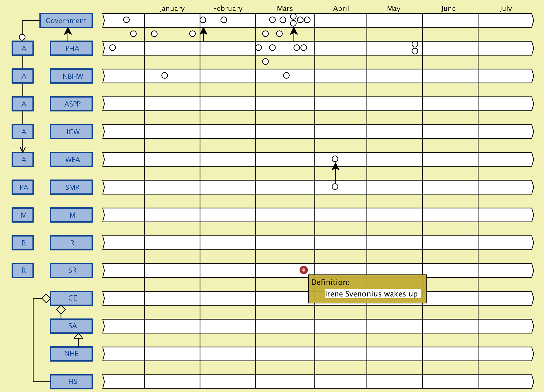The width and height of the screenshot is (544, 392).
Task: Select the PHA actor box
Action: tap(72, 48)
